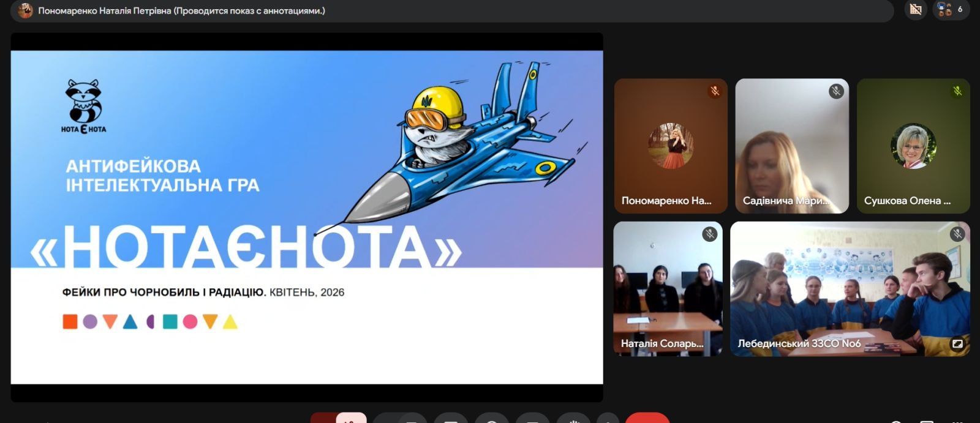Select the Наталія Соларь video tile
The image size is (980, 423).
tap(668, 288)
